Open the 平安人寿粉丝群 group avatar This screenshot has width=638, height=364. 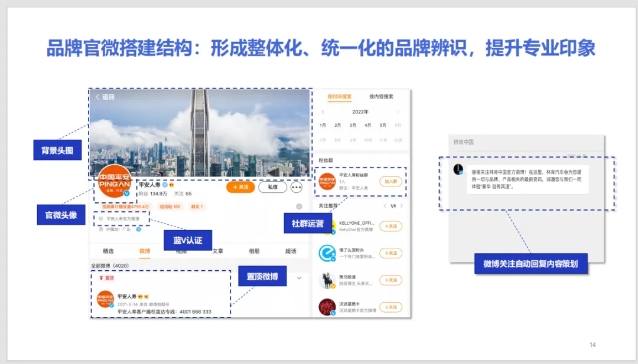327,182
